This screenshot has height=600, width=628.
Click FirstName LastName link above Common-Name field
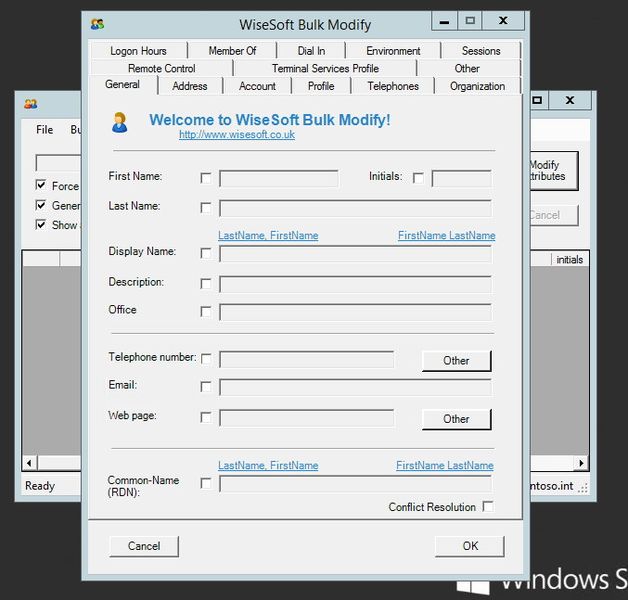pos(445,465)
